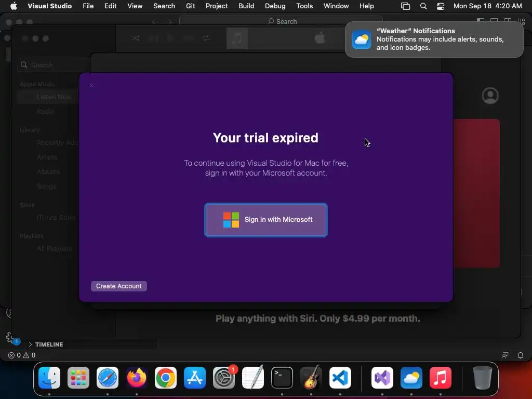
Task: Open the Window menu
Action: [336, 6]
